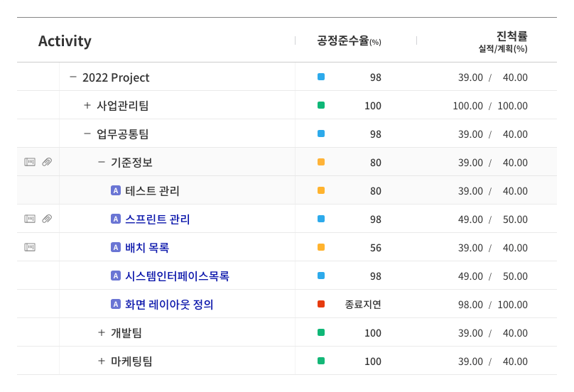Expand the 마케팅팀 row

(102, 361)
